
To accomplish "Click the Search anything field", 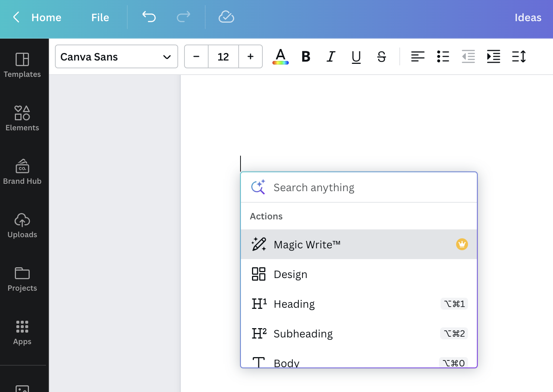I will click(371, 188).
